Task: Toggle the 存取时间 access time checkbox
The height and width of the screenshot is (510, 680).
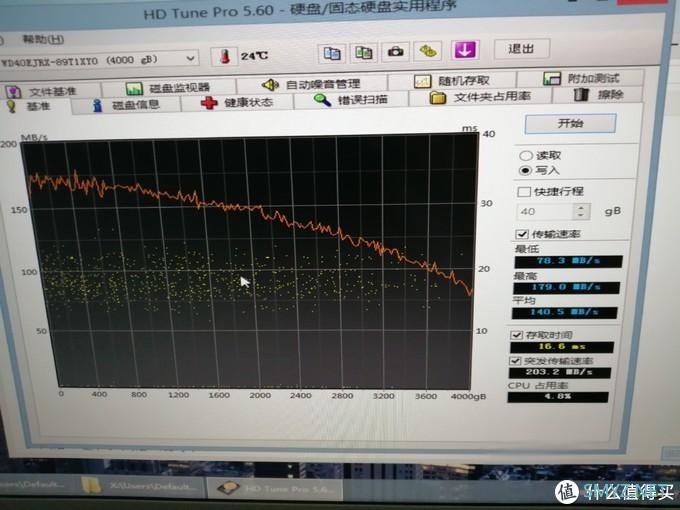Action: coord(516,335)
